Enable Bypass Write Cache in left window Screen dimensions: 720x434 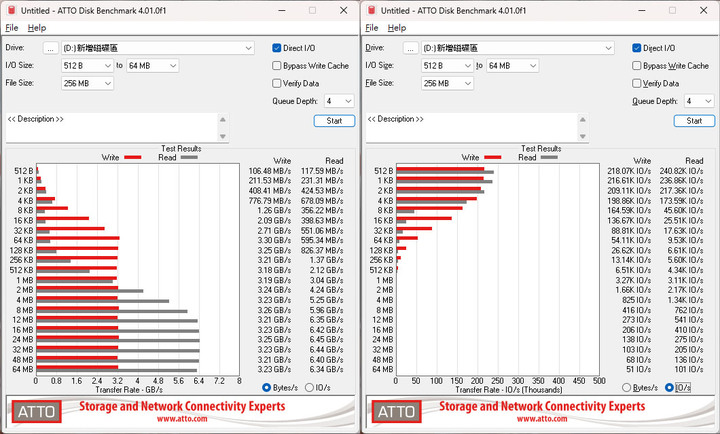coord(276,66)
